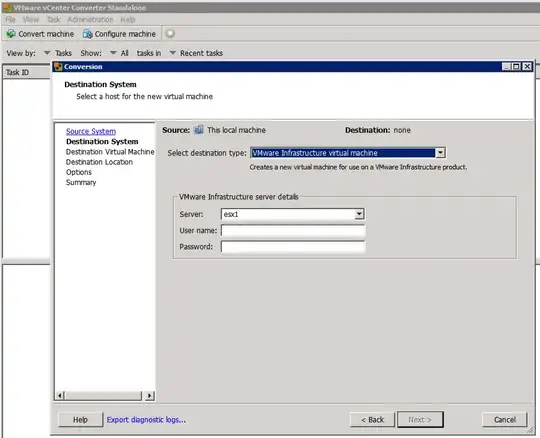The image size is (540, 438).
Task: Click the Configure machine toolbar button
Action: click(x=119, y=34)
